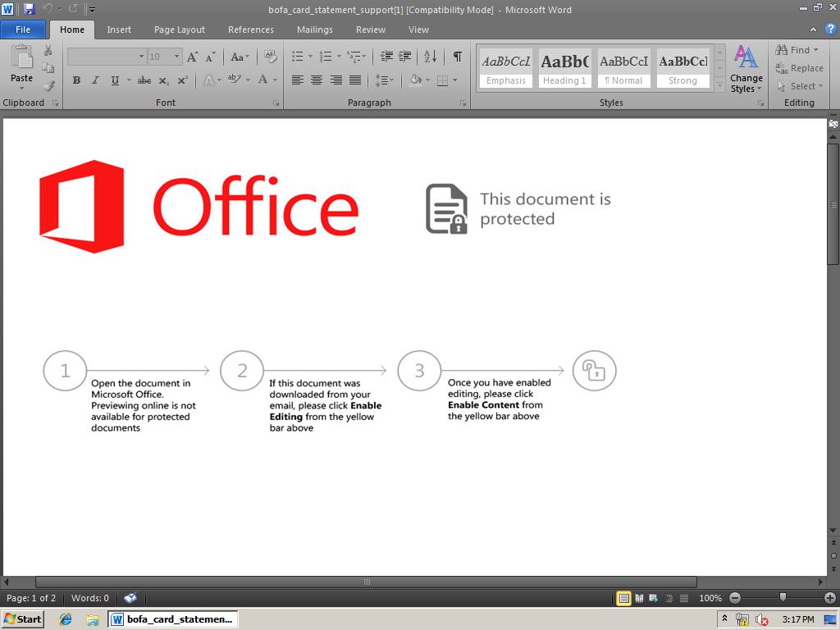
Task: Open the font size dropdown
Action: pos(176,57)
